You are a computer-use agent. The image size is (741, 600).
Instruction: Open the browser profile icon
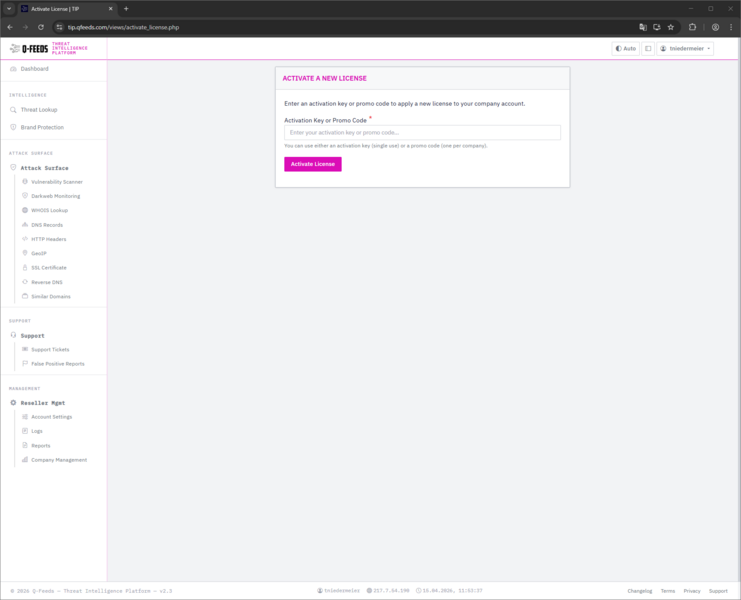pyautogui.click(x=715, y=27)
